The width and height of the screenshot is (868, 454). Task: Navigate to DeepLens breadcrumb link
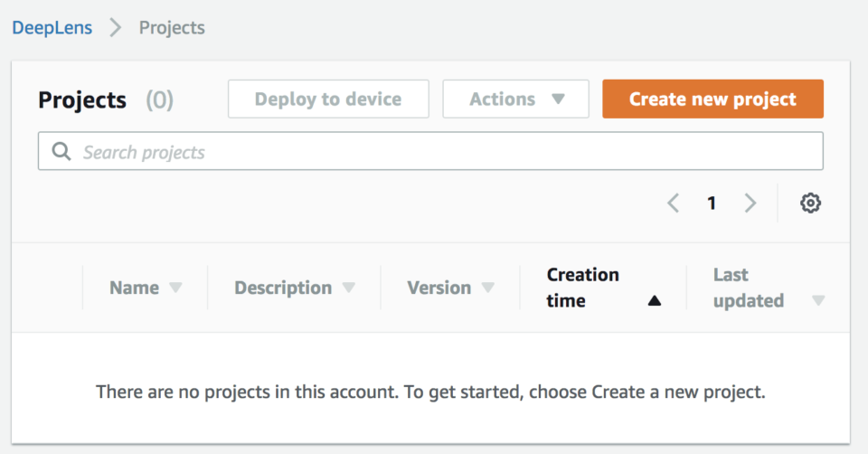[x=52, y=28]
